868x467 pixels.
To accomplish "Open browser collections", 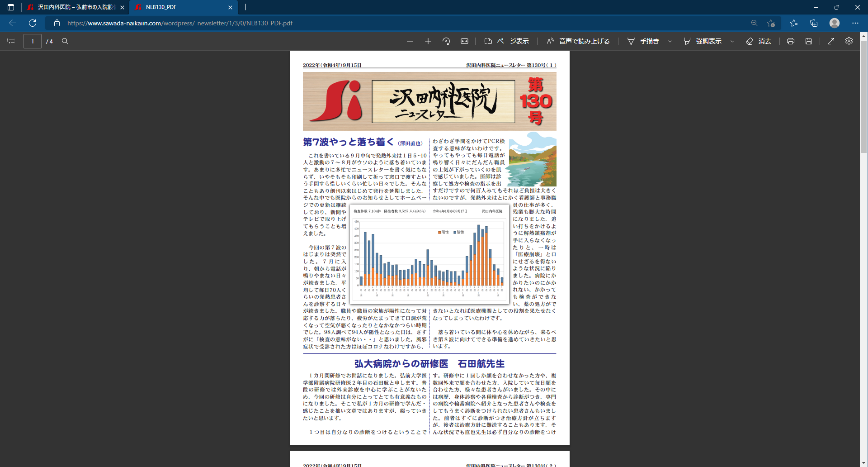I will 814,23.
